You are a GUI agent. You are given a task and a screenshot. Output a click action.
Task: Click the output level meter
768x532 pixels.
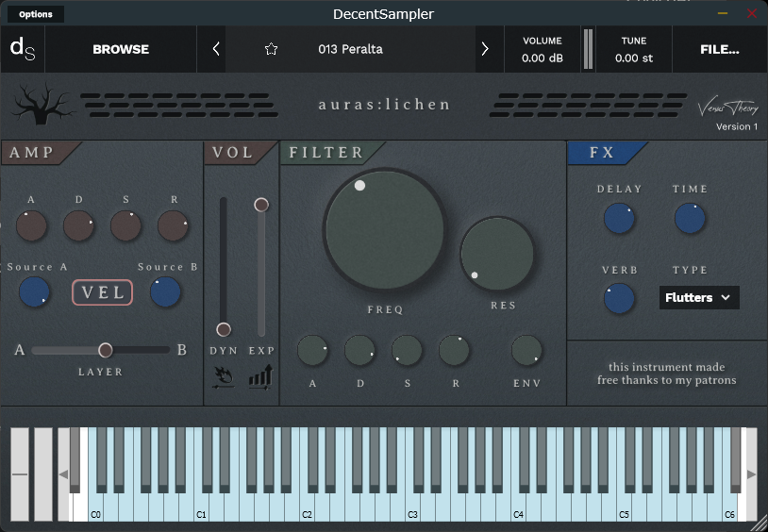[588, 49]
